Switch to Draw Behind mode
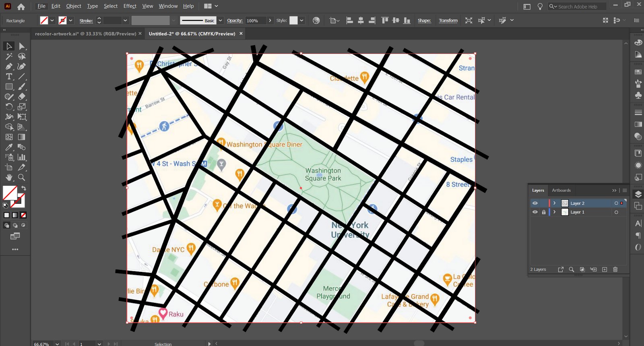The height and width of the screenshot is (346, 644). tap(15, 226)
